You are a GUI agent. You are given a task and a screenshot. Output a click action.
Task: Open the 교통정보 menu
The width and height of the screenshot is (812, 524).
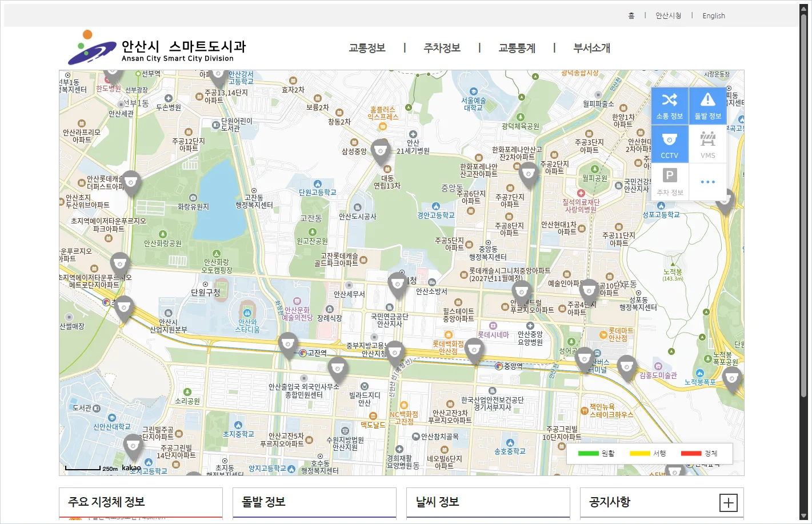[367, 48]
